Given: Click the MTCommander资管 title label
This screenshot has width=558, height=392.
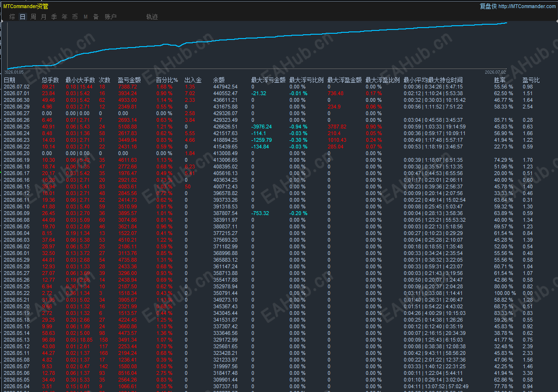Looking at the screenshot, I should 26,6.
